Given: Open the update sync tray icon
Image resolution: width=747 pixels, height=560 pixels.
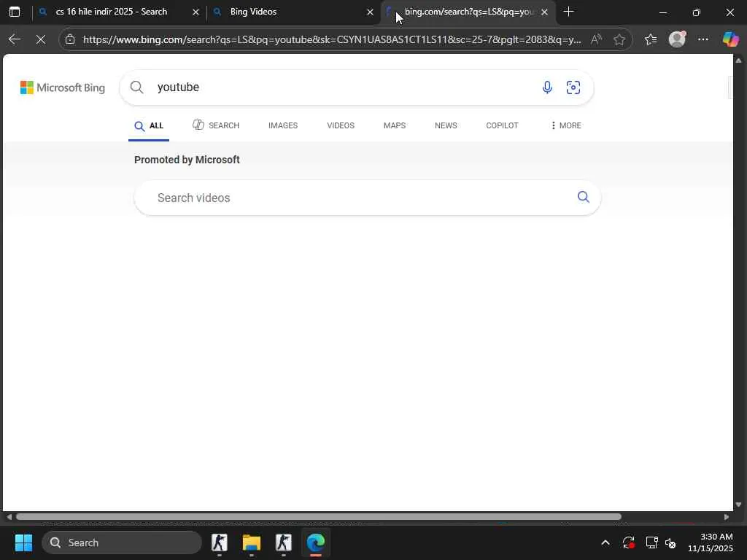Looking at the screenshot, I should tap(628, 542).
